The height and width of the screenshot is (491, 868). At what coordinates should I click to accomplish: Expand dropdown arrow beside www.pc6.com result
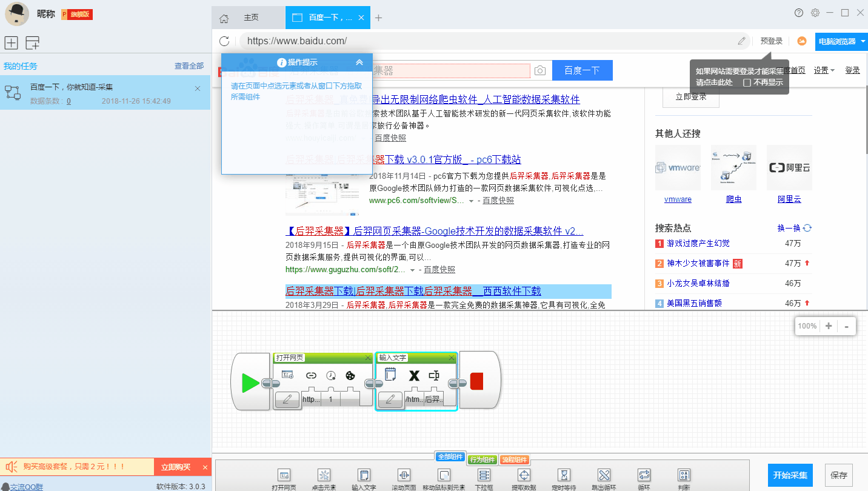pyautogui.click(x=471, y=201)
